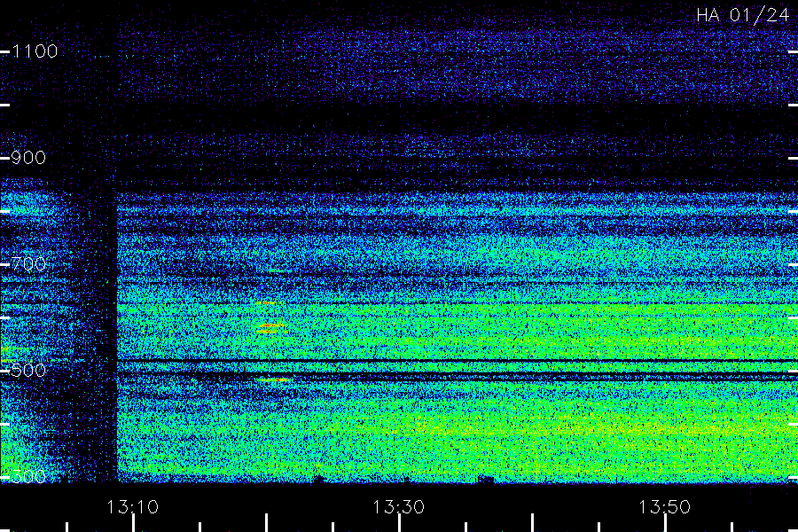Click the 700 frequency axis label
Viewport: 798px width, 532px height.
pyautogui.click(x=28, y=264)
